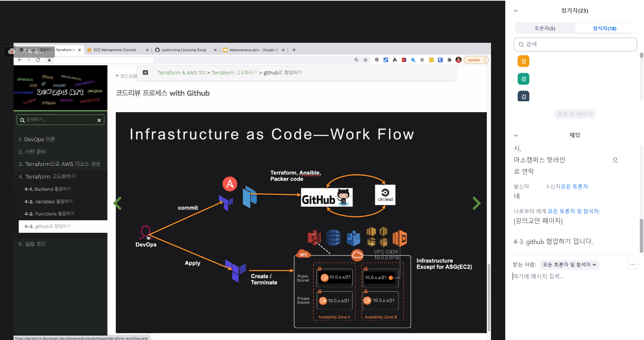Click the green previous page arrow
Image resolution: width=644 pixels, height=340 pixels.
point(118,203)
